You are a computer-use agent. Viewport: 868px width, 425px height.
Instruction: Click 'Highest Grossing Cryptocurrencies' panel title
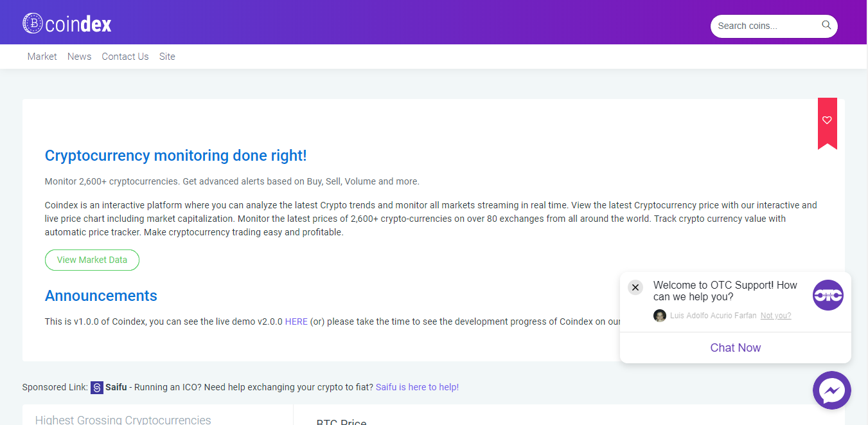click(123, 420)
